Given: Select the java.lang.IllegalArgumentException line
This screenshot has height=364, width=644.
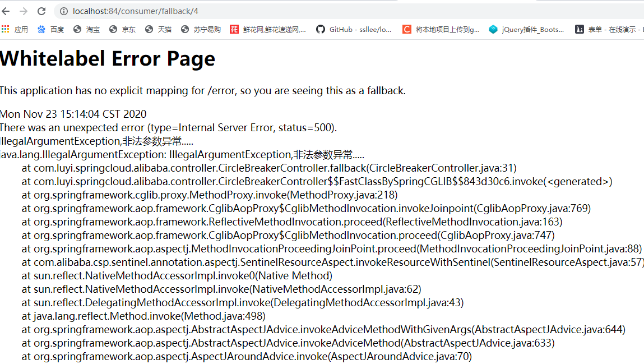Looking at the screenshot, I should (x=182, y=154).
